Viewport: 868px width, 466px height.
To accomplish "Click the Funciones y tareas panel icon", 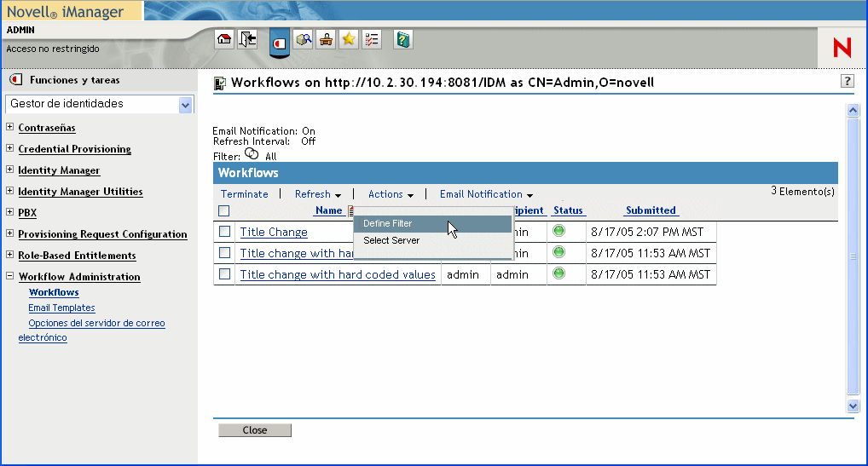I will tap(16, 79).
